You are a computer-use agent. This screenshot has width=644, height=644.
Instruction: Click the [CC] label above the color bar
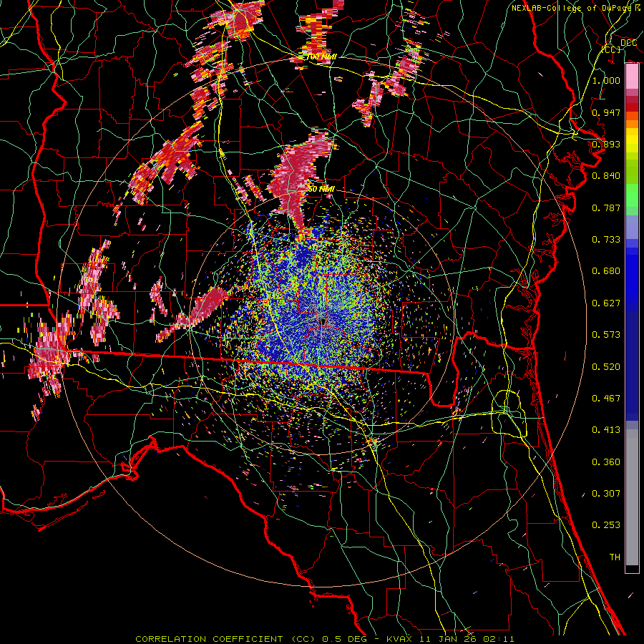point(611,49)
